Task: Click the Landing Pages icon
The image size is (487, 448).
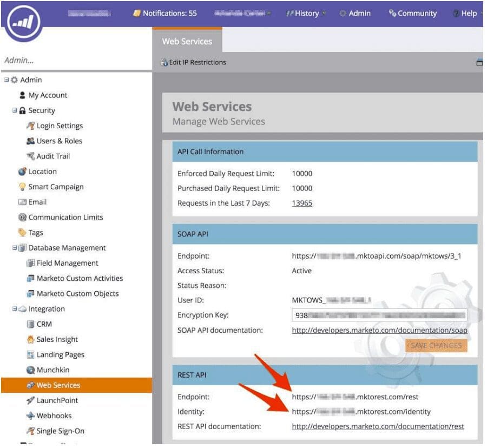Action: coord(30,355)
